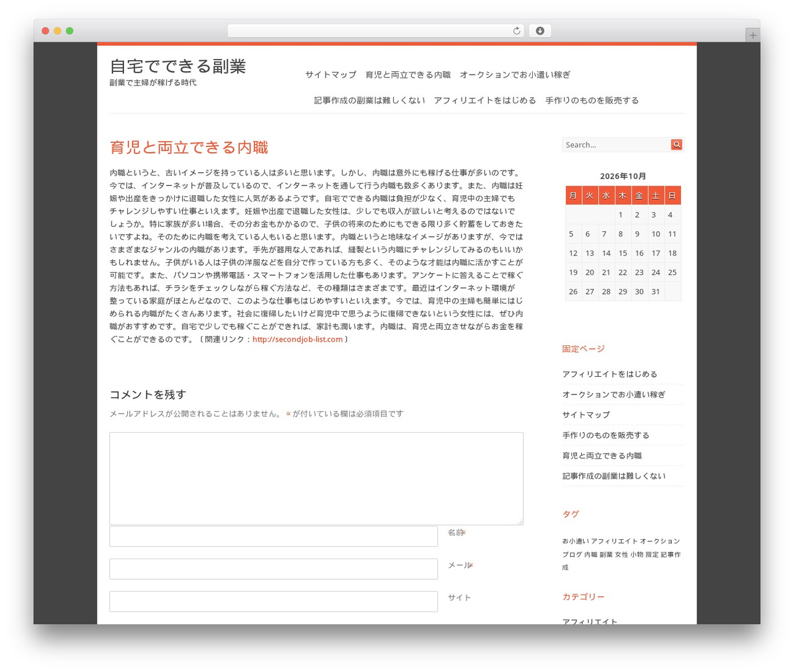Select the 女性 tag

(622, 555)
